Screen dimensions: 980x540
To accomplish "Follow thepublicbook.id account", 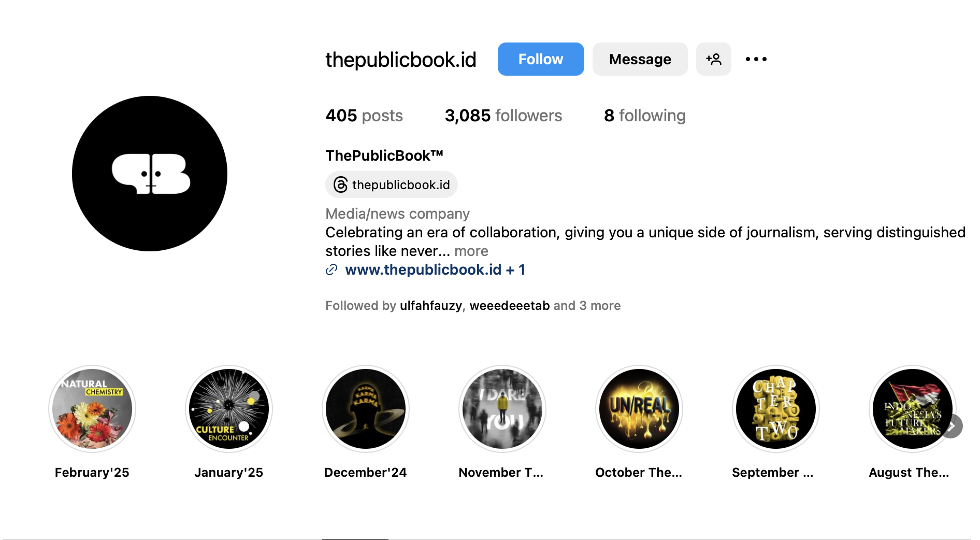I will (x=541, y=59).
